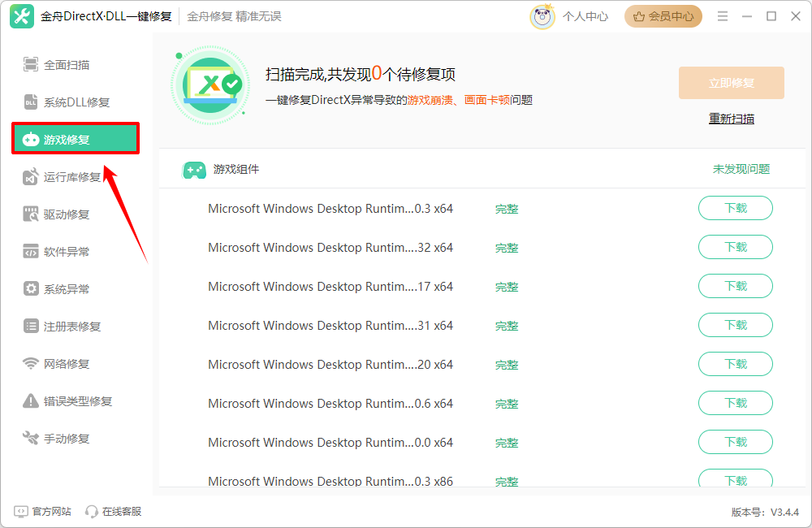
Task: Click the software exception code icon
Action: [31, 252]
